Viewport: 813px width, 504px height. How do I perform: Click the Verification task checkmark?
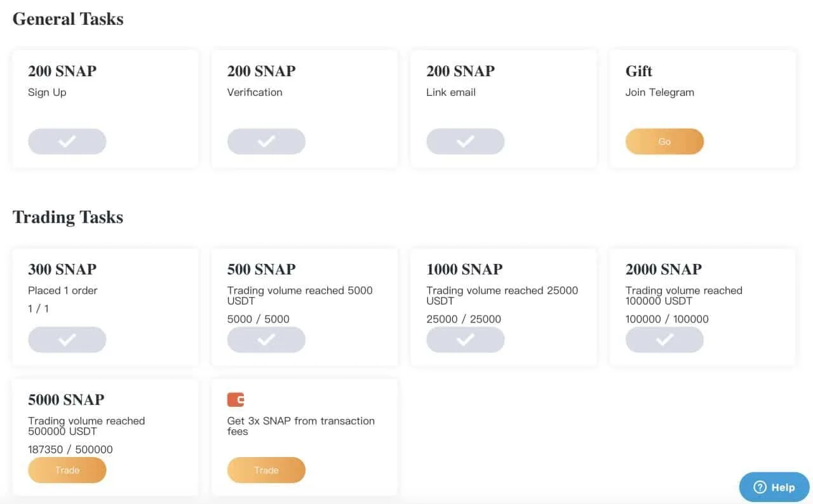pyautogui.click(x=266, y=142)
